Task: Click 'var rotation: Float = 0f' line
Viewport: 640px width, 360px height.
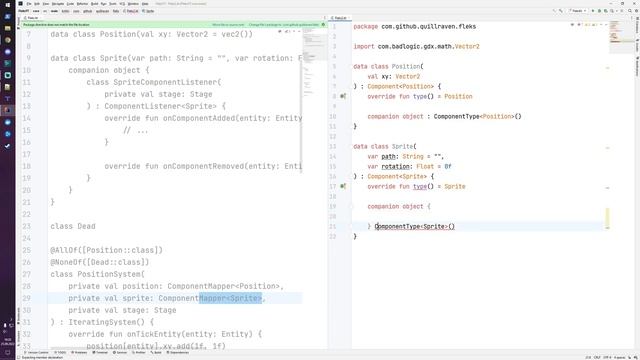Action: (x=409, y=167)
